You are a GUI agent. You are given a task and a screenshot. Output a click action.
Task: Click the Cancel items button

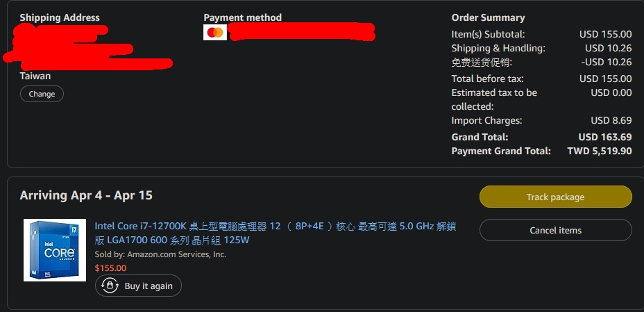tap(555, 230)
